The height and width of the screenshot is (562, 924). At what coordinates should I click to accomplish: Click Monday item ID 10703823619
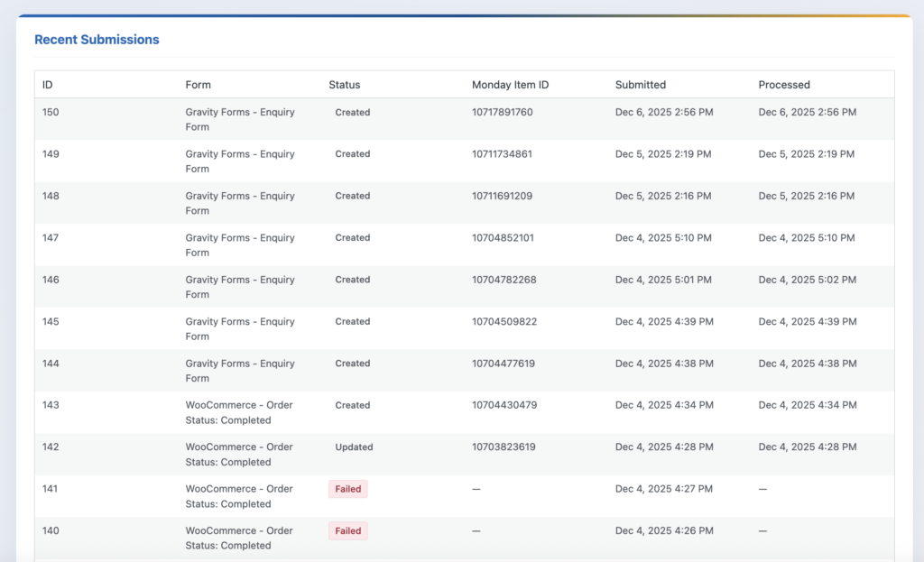(504, 447)
